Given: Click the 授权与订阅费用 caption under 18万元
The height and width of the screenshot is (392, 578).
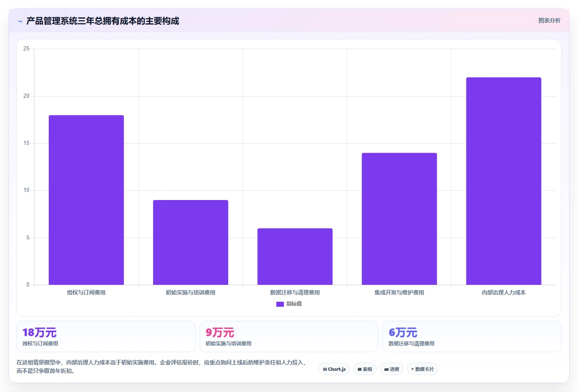Looking at the screenshot, I should [x=40, y=344].
